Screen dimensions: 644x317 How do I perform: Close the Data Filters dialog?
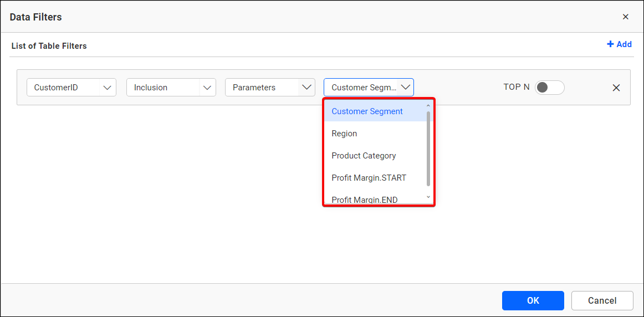pos(625,17)
